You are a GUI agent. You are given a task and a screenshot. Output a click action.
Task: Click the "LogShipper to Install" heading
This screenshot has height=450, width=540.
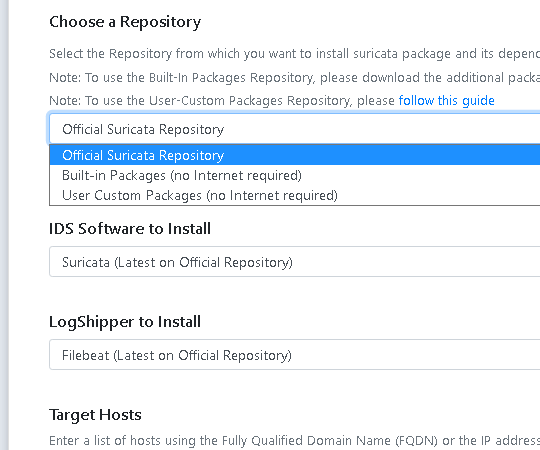click(x=125, y=322)
